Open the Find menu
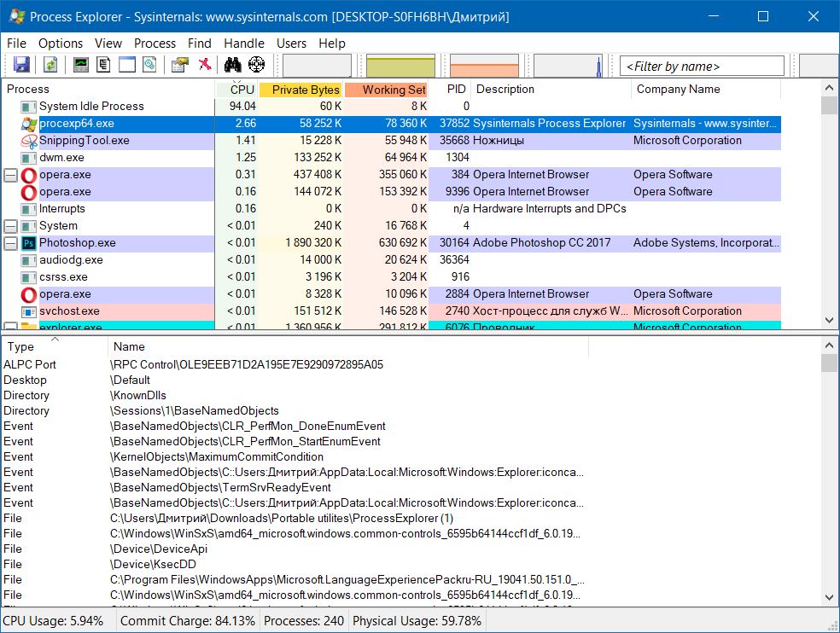Viewport: 840px width, 633px height. (x=199, y=44)
